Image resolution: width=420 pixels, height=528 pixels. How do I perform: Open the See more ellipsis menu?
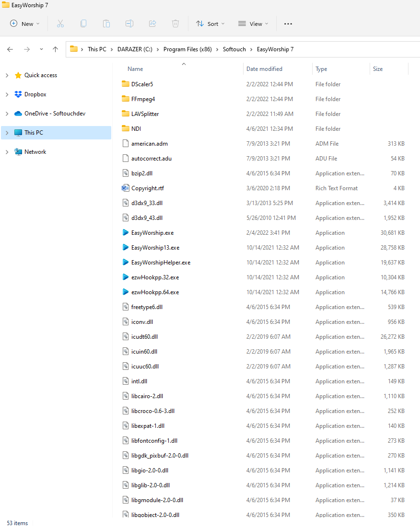288,23
